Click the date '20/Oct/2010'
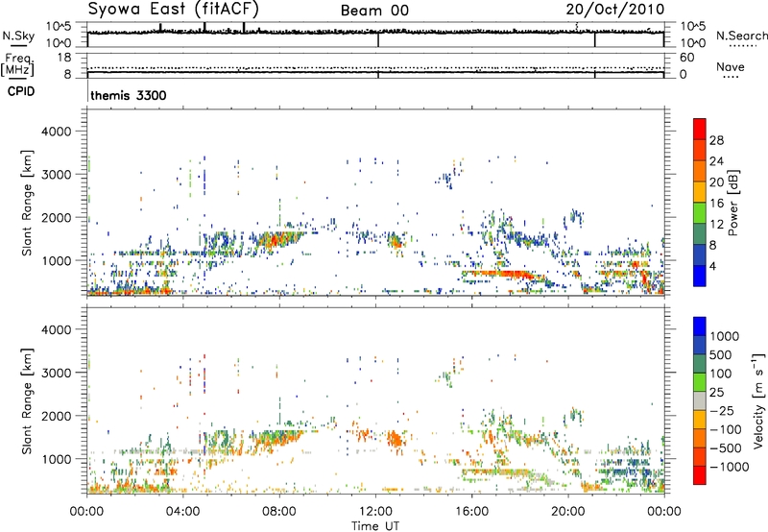 [615, 10]
